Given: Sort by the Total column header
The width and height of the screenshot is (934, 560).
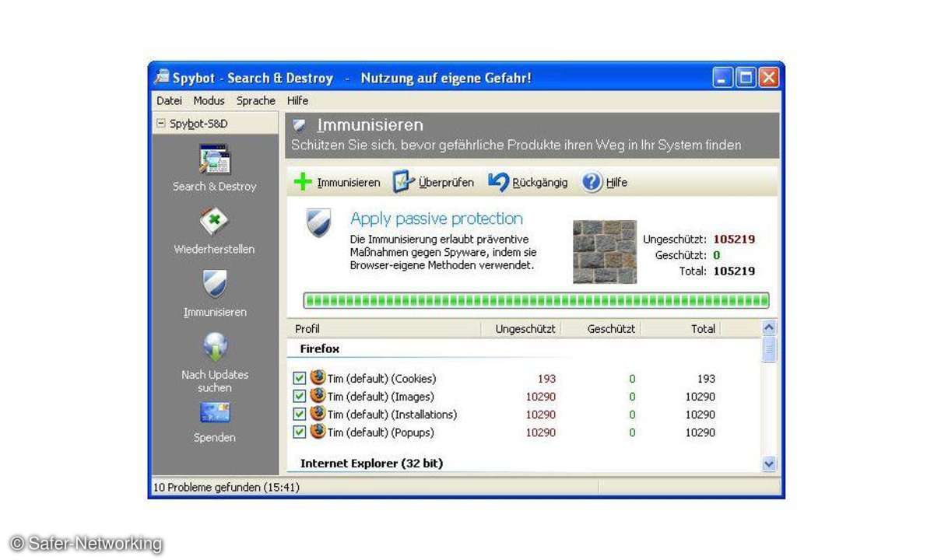Looking at the screenshot, I should pyautogui.click(x=681, y=329).
